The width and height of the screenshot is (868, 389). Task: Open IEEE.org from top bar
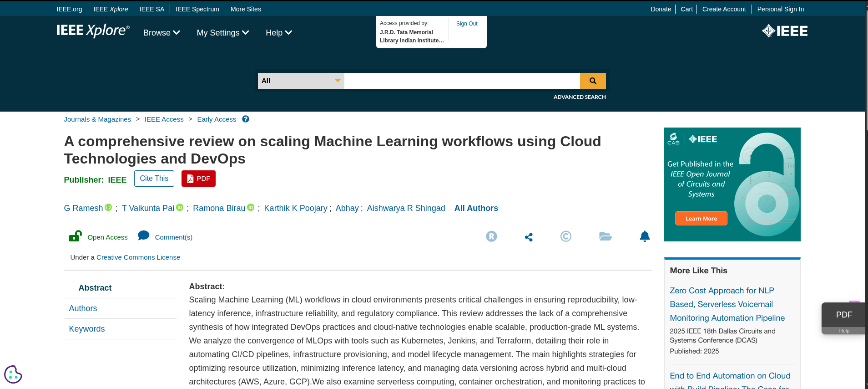[x=69, y=9]
